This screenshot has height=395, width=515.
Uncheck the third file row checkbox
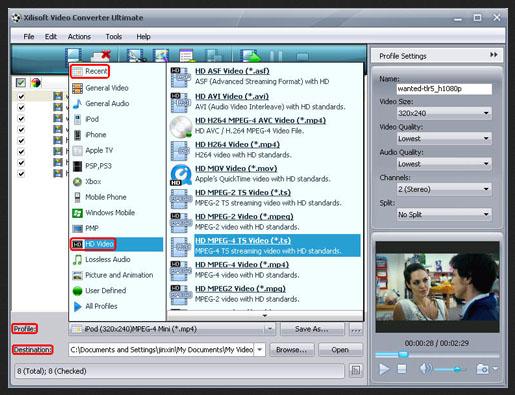point(21,118)
